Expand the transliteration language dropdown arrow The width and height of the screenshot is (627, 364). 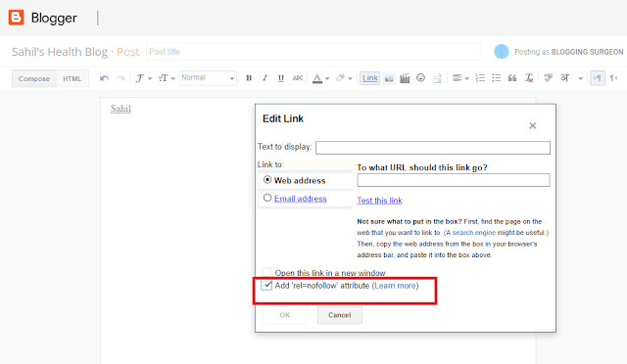580,78
